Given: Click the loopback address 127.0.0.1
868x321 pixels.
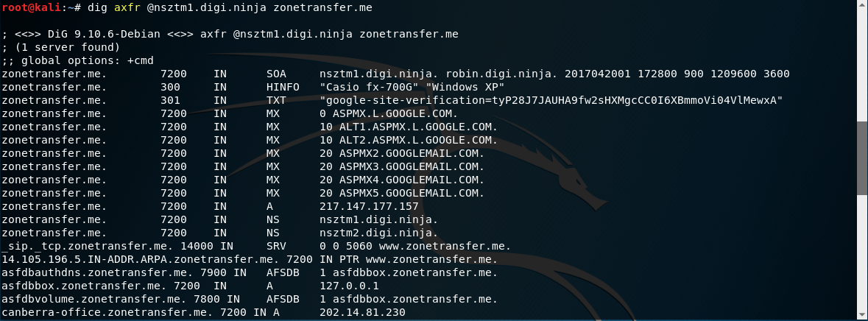Looking at the screenshot, I should (x=349, y=286).
